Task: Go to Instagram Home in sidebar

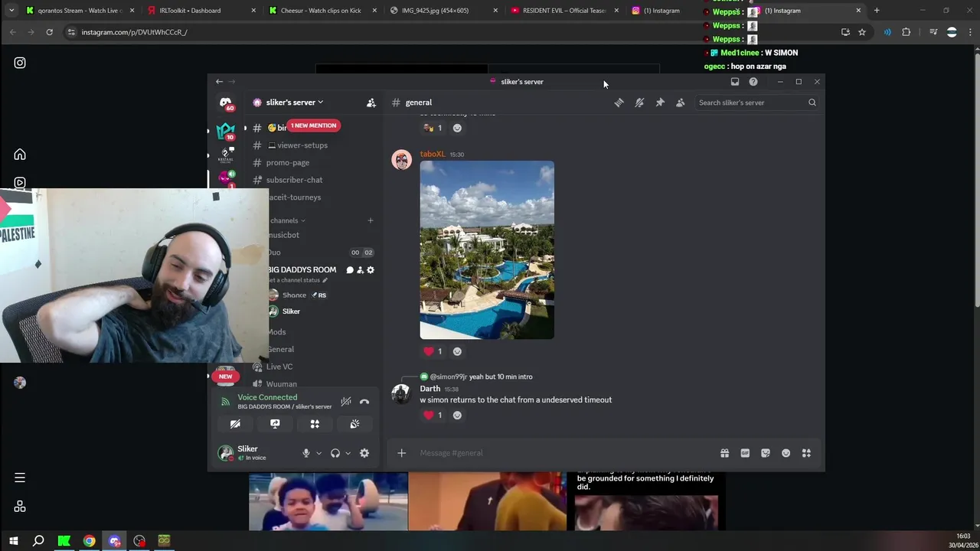Action: [20, 155]
